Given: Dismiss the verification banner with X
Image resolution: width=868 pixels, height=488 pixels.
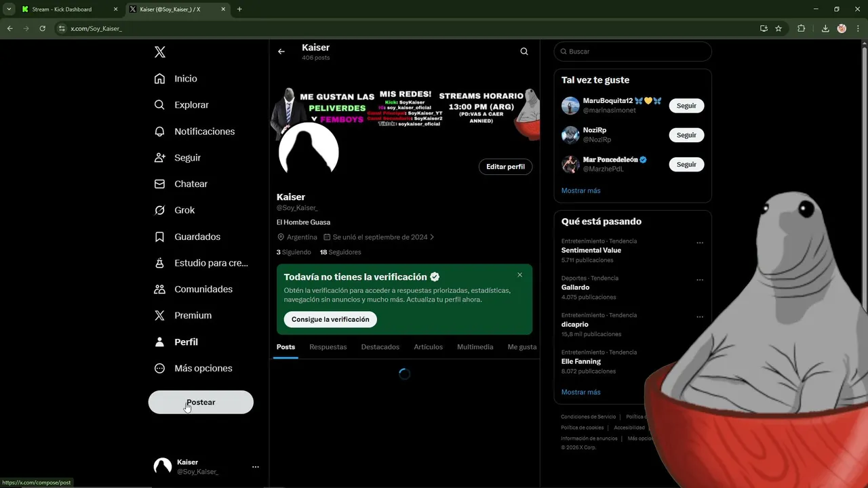Looking at the screenshot, I should 519,274.
